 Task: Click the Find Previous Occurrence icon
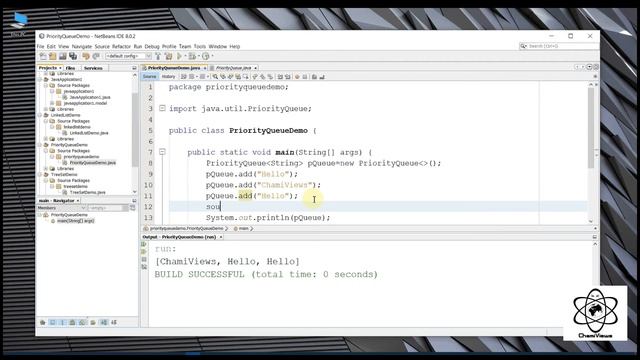click(x=223, y=76)
